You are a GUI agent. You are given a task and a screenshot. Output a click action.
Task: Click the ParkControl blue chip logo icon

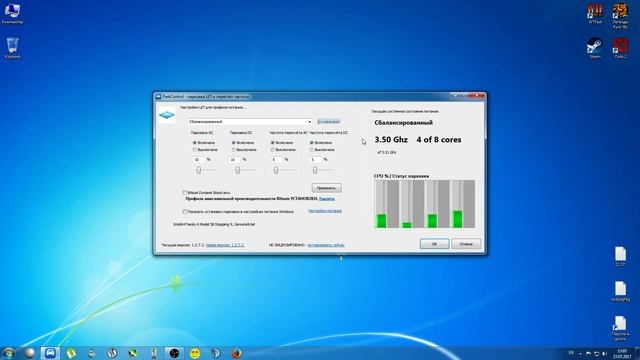(x=167, y=116)
